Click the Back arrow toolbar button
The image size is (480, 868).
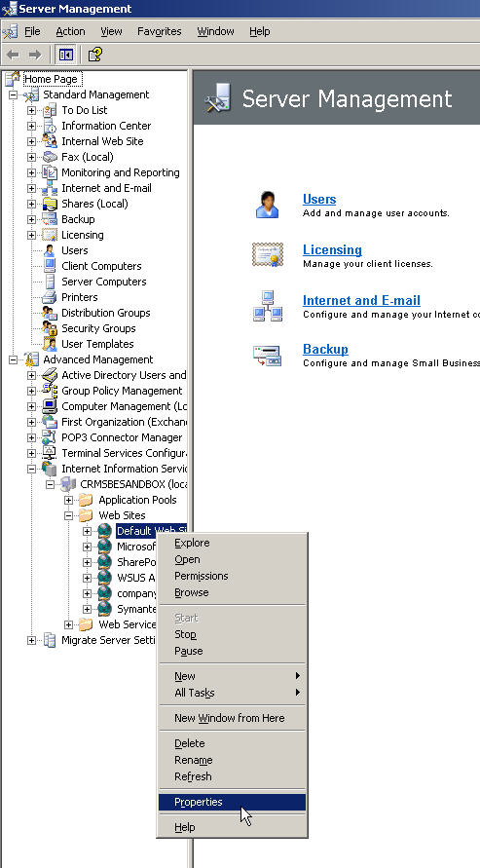(14, 55)
